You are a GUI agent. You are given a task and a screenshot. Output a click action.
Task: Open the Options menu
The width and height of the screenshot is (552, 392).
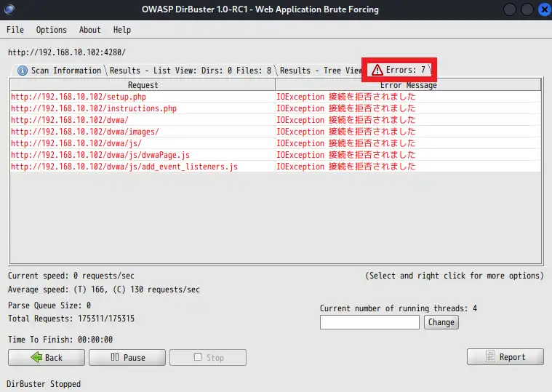tap(51, 30)
